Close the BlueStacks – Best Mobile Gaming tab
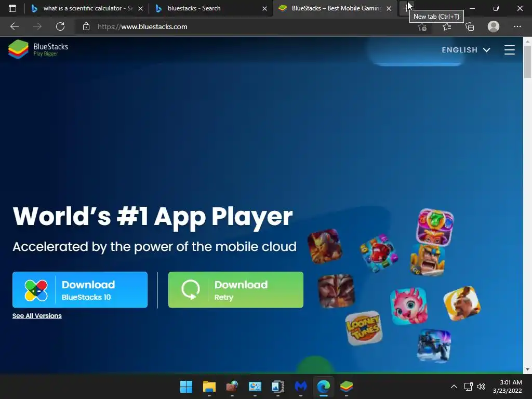Image resolution: width=532 pixels, height=399 pixels. click(x=389, y=8)
